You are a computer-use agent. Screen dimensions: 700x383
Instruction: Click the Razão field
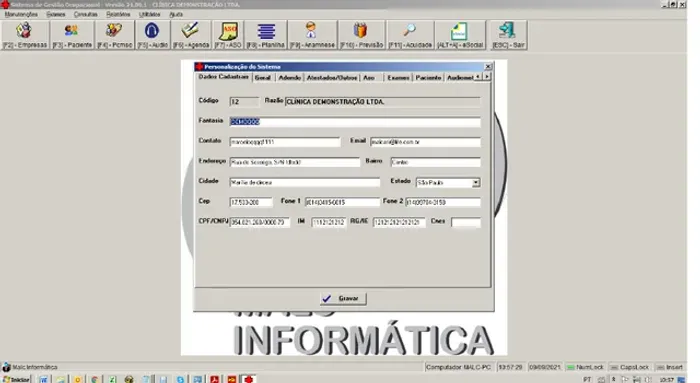[x=383, y=102]
